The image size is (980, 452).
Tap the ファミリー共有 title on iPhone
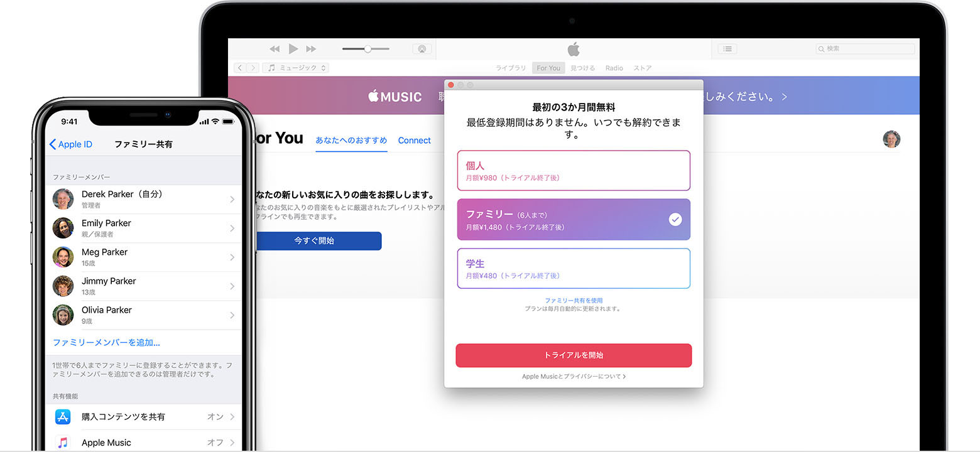[x=143, y=144]
